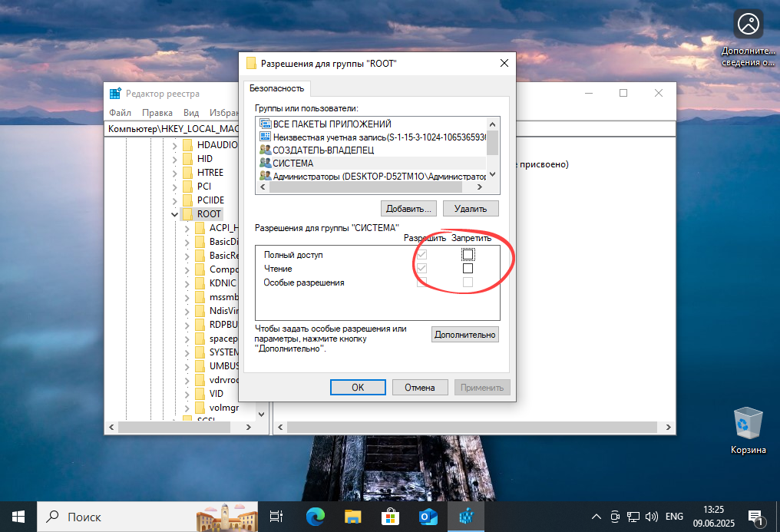
Task: Open Task View on the taskbar
Action: pos(276,517)
